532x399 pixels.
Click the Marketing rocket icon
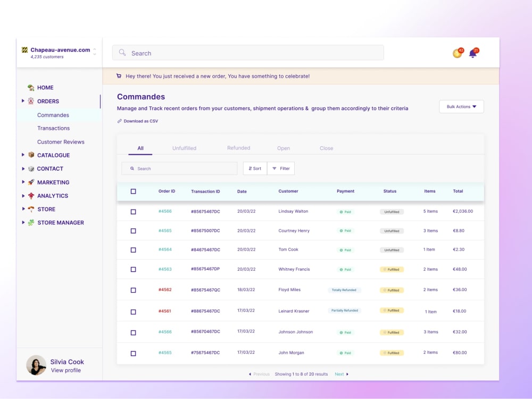click(31, 182)
